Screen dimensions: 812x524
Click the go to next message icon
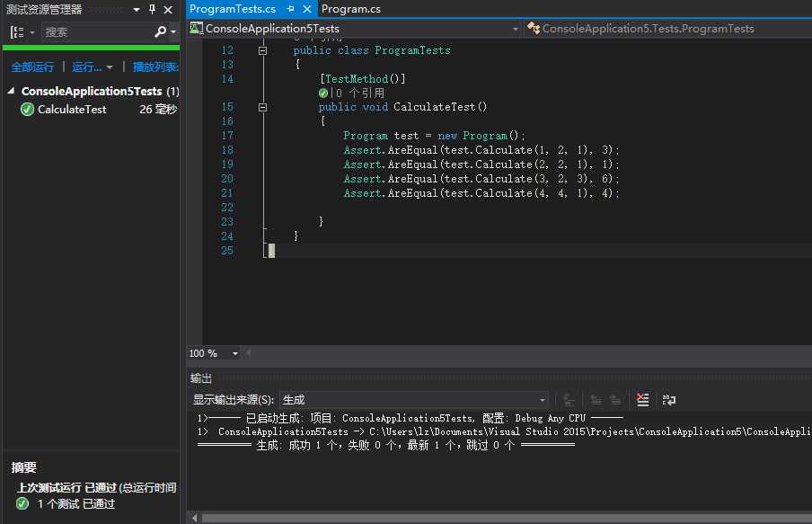coord(615,400)
